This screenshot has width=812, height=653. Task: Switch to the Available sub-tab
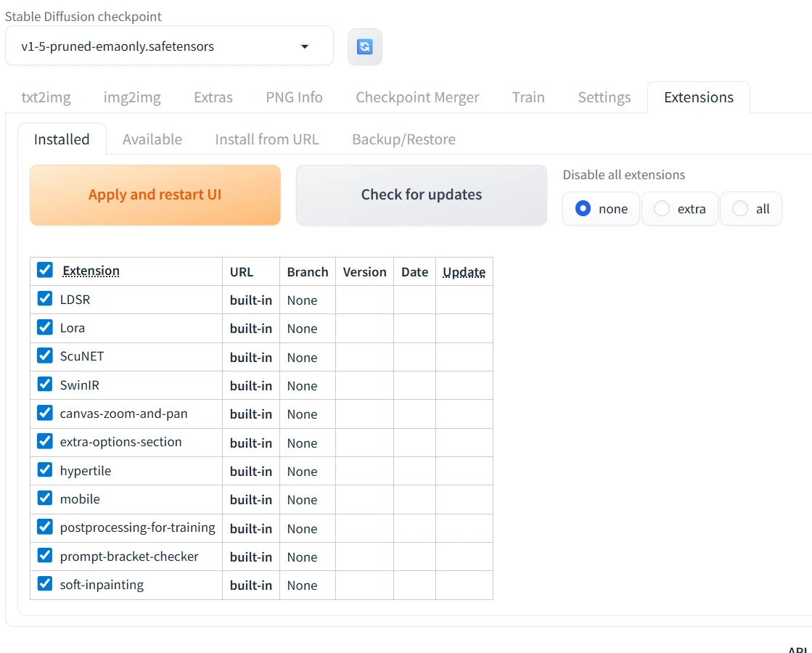click(x=152, y=139)
